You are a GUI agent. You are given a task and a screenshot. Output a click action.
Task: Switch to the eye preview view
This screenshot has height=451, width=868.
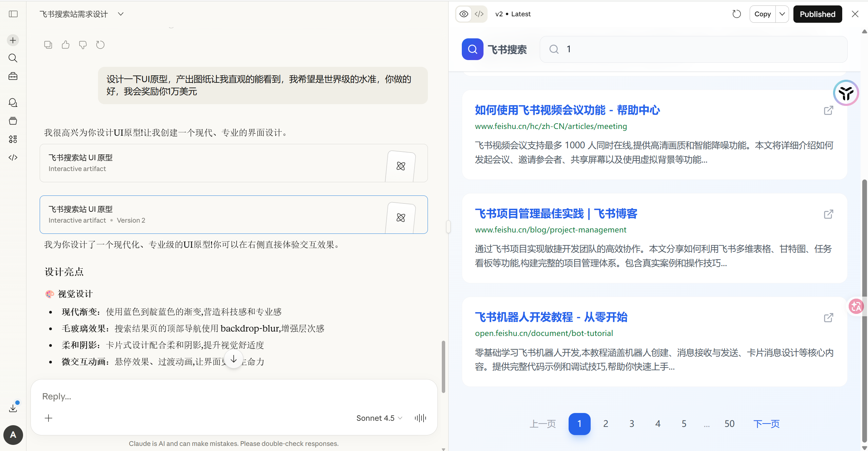coord(464,14)
